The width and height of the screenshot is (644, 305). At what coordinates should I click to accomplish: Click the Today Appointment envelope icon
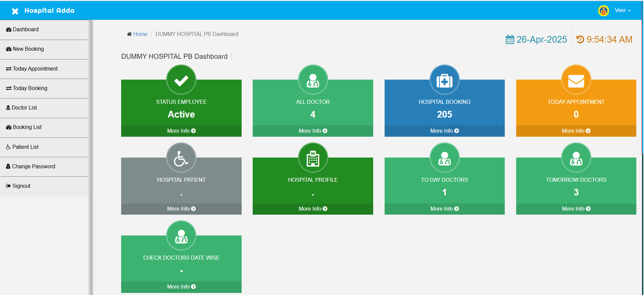[576, 80]
